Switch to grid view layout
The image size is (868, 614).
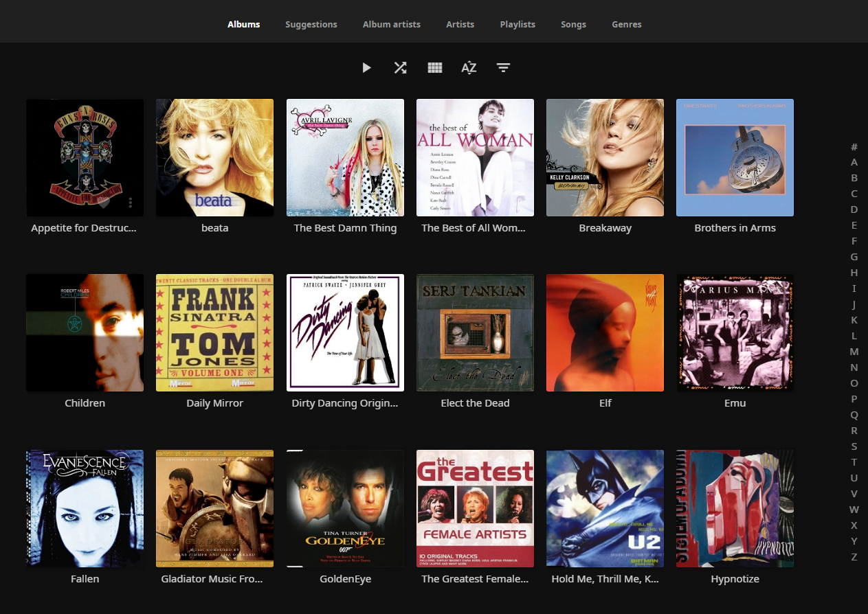(x=434, y=67)
